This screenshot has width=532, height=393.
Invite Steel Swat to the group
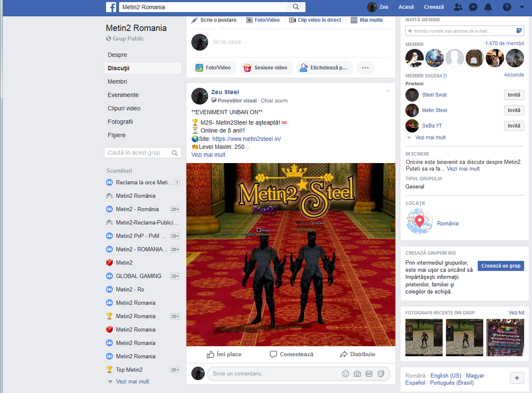[x=514, y=95]
